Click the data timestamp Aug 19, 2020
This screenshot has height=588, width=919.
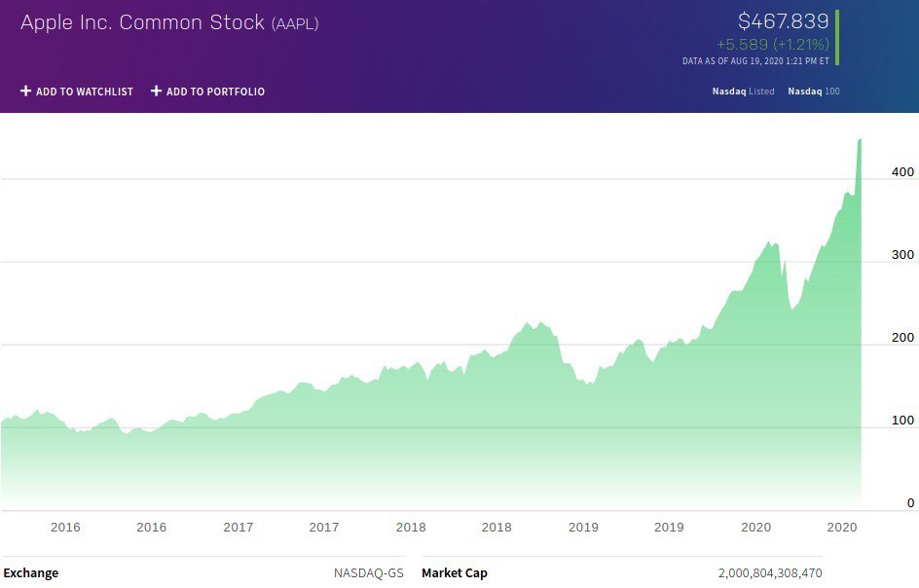(755, 61)
